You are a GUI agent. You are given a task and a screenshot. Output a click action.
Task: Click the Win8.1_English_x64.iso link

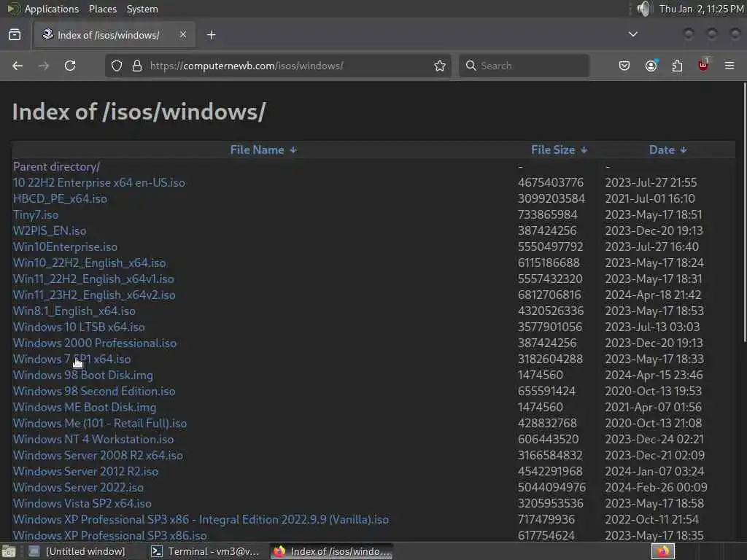[x=74, y=311]
